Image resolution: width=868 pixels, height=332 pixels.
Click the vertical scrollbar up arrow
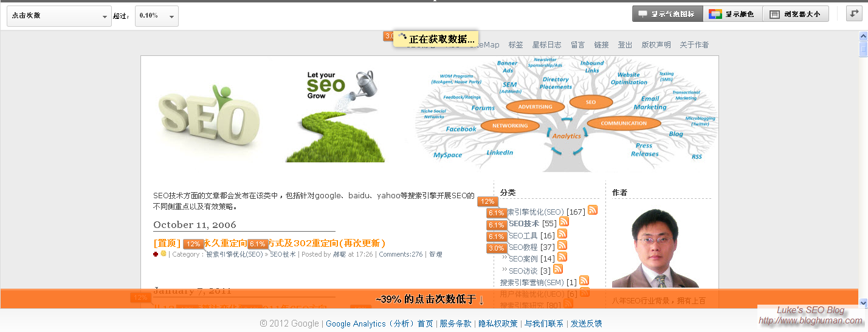click(x=863, y=36)
